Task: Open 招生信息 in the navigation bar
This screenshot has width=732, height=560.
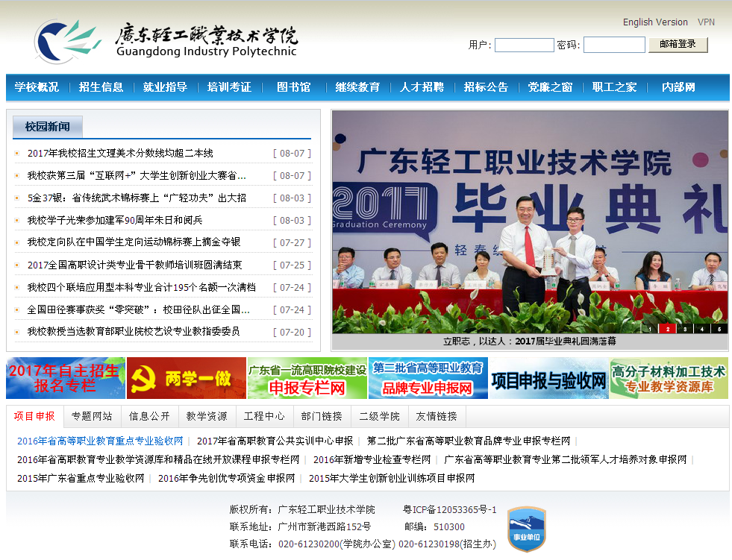Action: click(101, 87)
